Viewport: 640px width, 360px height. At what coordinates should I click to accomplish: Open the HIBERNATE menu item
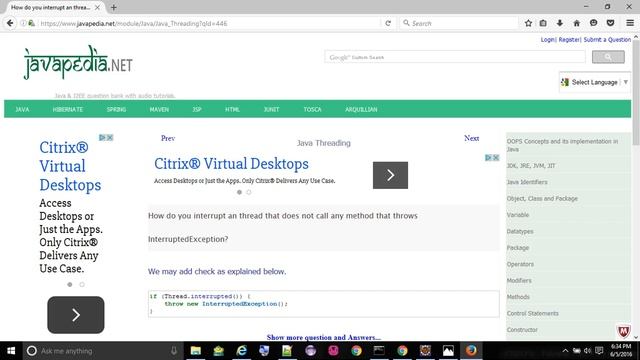click(68, 109)
